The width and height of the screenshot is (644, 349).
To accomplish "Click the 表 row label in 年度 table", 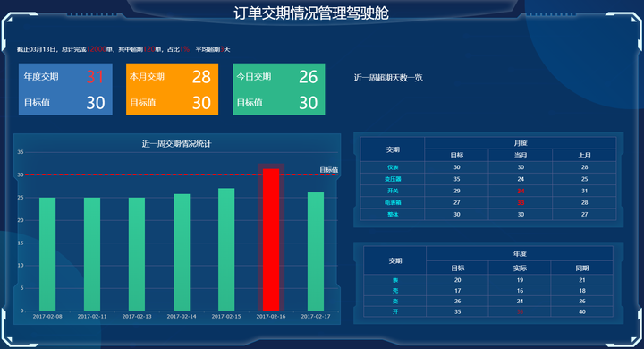I will tap(395, 280).
